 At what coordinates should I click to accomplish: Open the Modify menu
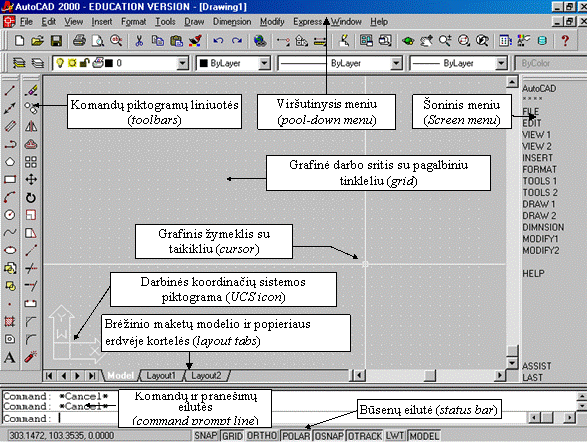(x=272, y=22)
